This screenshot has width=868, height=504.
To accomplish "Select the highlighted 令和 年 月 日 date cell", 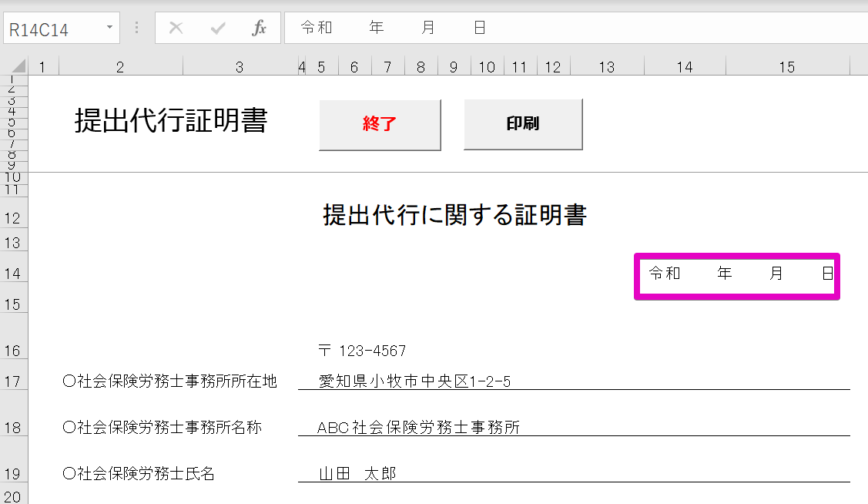I will tap(737, 274).
